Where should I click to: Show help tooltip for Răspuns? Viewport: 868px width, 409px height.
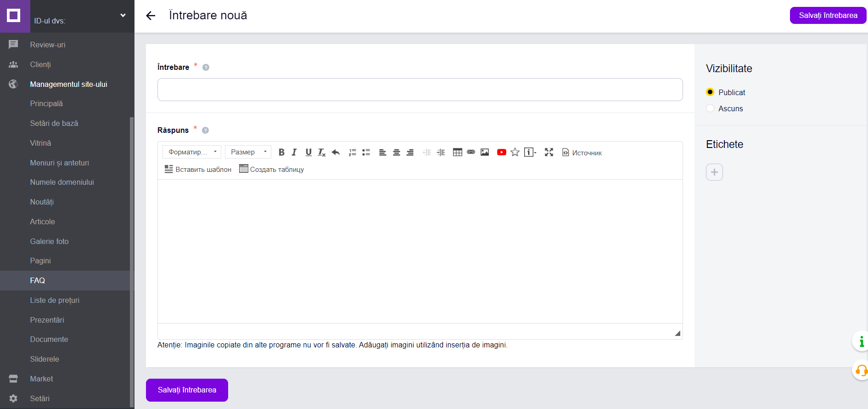(205, 131)
